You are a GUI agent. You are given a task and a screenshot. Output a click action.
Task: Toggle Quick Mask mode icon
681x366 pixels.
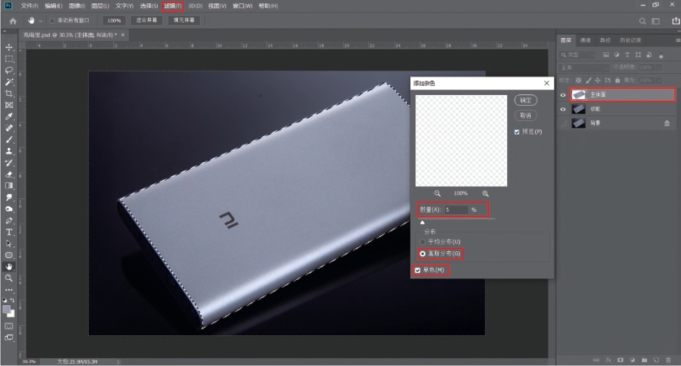point(9,326)
